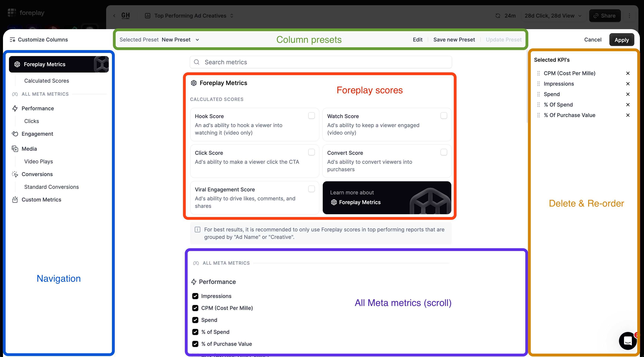Viewport: 644px width, 357px height.
Task: Check the Viral Engagement Score box
Action: click(312, 189)
